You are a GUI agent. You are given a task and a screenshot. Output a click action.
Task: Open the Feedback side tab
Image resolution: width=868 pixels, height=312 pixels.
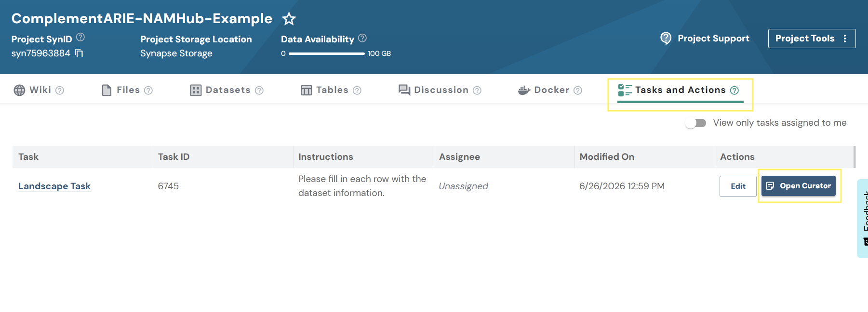pos(863,218)
